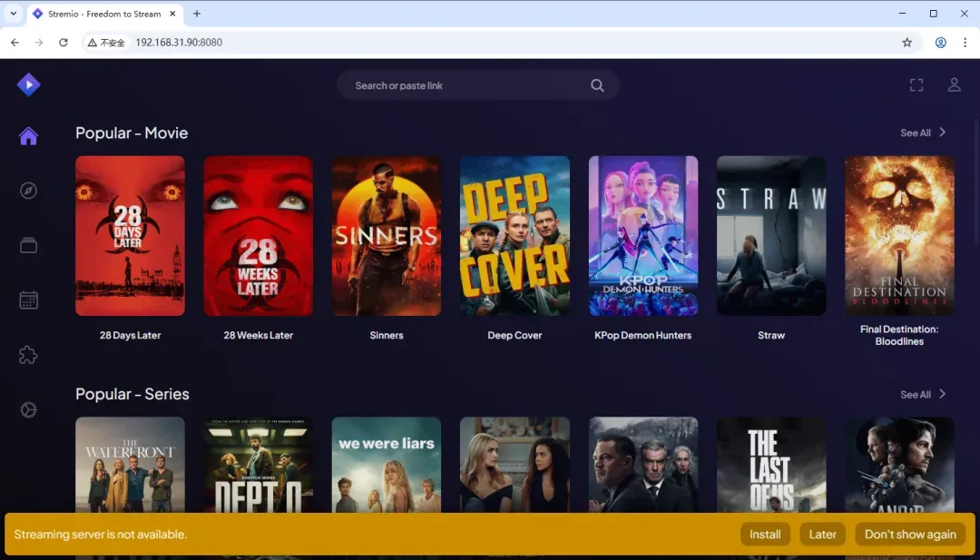Image resolution: width=980 pixels, height=560 pixels.
Task: Open the Deep Cover movie poster
Action: 515,236
